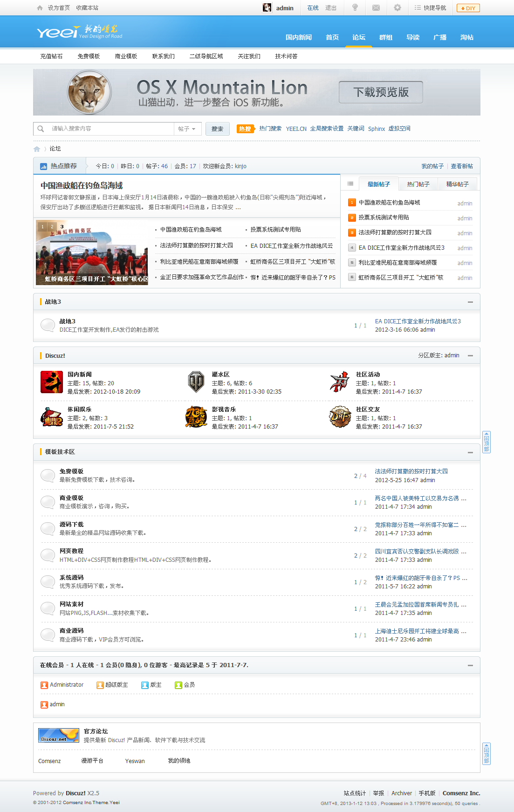Screen dimensions: 514x812
Task: Select the 国内新闻 main navigation item
Action: click(299, 37)
